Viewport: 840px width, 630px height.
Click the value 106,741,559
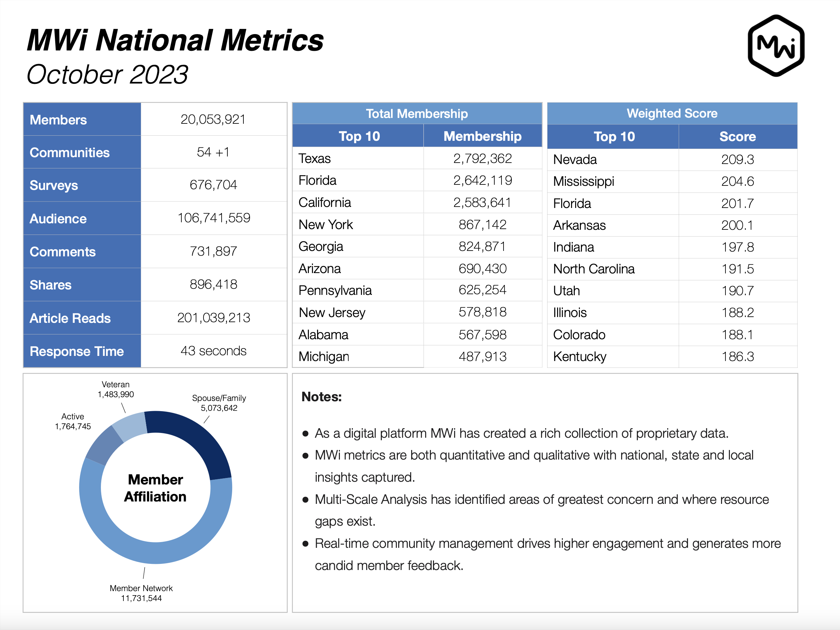coord(214,218)
